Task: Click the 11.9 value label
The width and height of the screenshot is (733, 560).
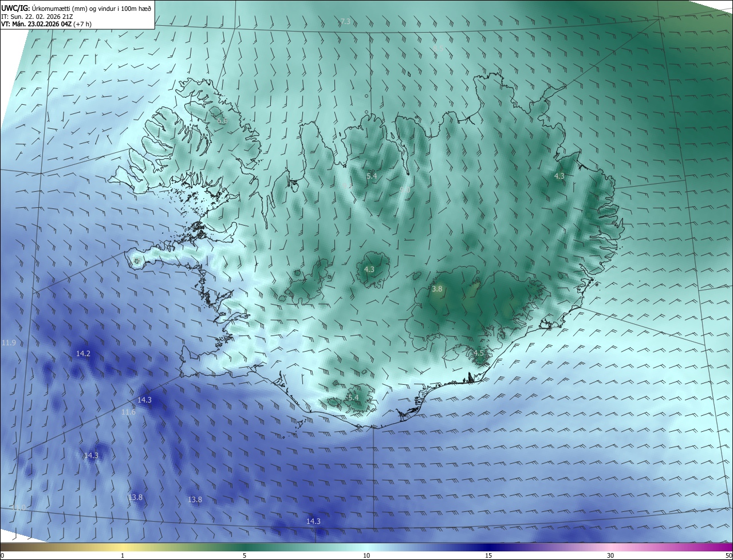Action: coord(9,343)
